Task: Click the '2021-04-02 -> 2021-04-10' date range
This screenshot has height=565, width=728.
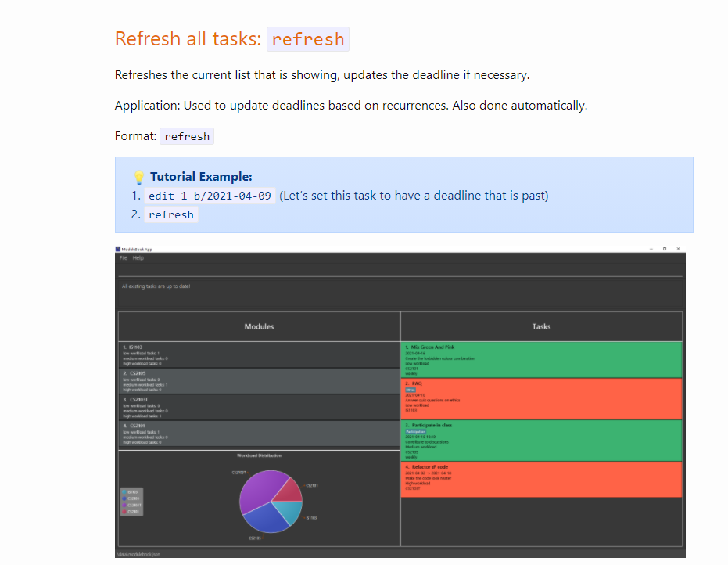Action: point(428,473)
